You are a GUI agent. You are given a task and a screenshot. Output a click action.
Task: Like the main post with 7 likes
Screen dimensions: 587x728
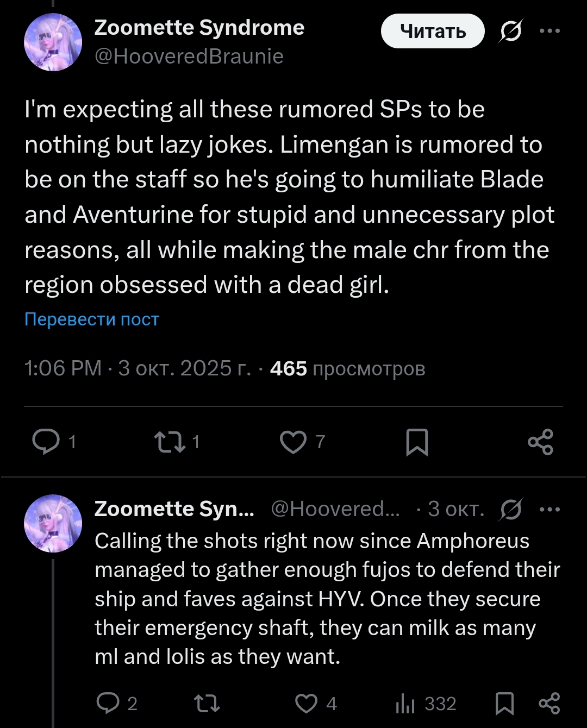click(x=302, y=442)
